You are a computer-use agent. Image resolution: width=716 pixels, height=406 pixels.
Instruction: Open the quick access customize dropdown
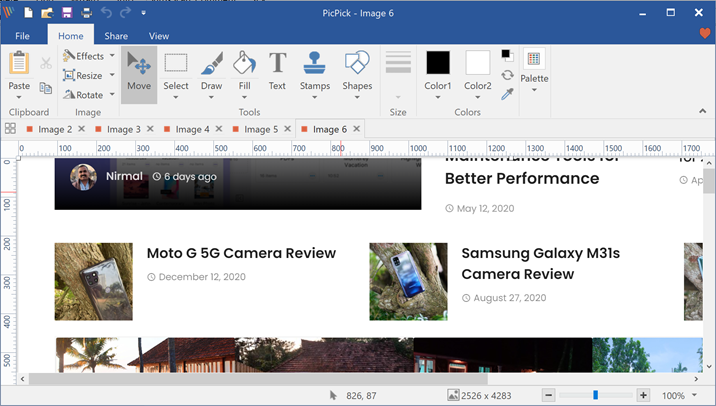click(x=143, y=13)
